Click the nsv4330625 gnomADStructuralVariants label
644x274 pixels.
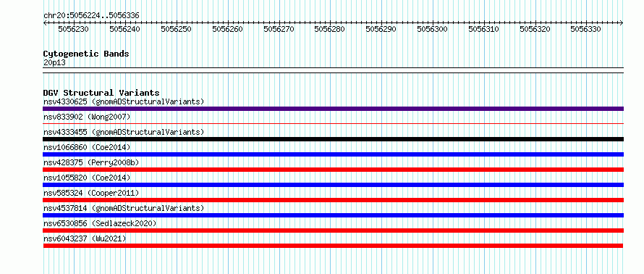click(124, 101)
